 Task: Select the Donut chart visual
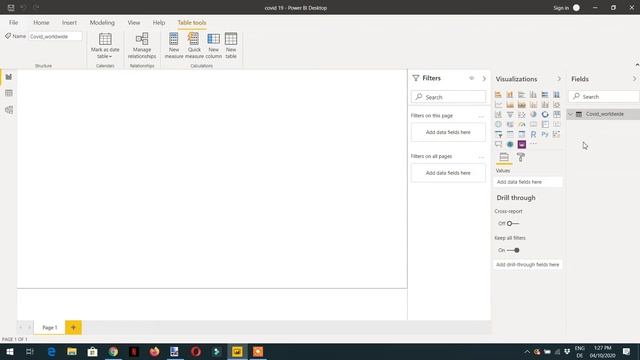tap(545, 115)
